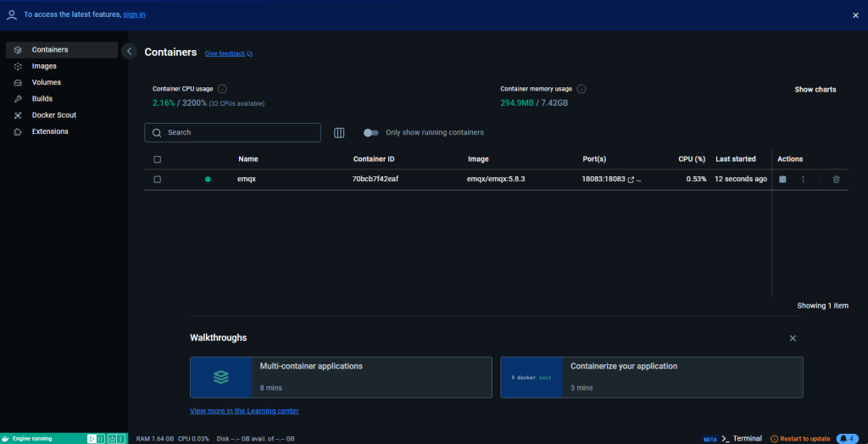Sort by the Name column header
The width and height of the screenshot is (868, 444).
[248, 159]
